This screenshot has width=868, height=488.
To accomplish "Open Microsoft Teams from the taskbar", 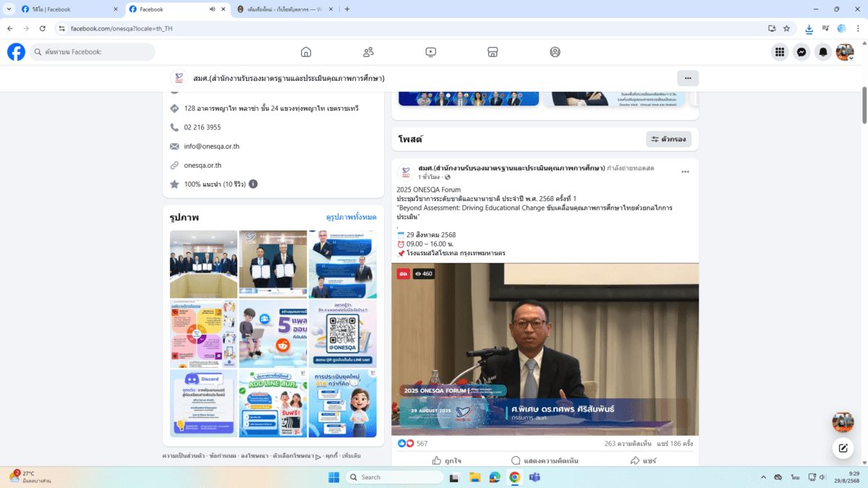I will (x=535, y=477).
